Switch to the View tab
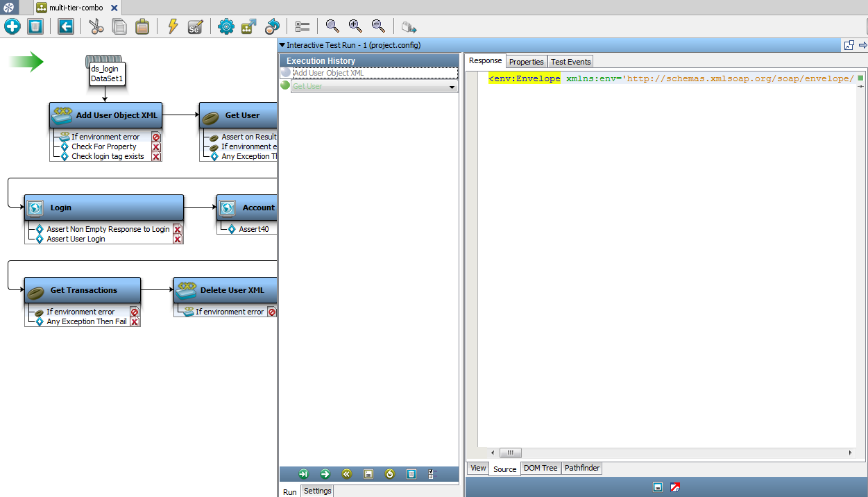The width and height of the screenshot is (868, 497). pos(478,469)
